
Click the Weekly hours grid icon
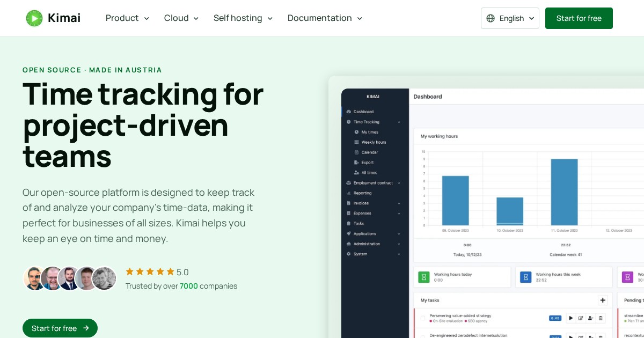pyautogui.click(x=356, y=142)
